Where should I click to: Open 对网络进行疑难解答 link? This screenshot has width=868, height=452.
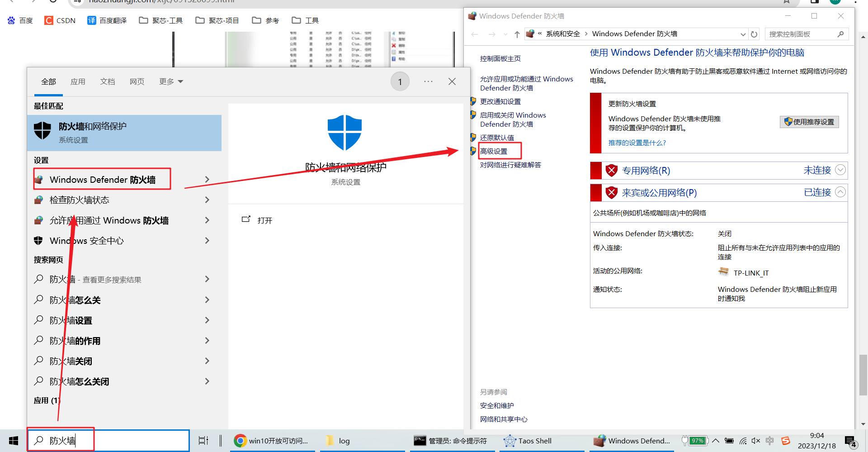[x=510, y=165]
